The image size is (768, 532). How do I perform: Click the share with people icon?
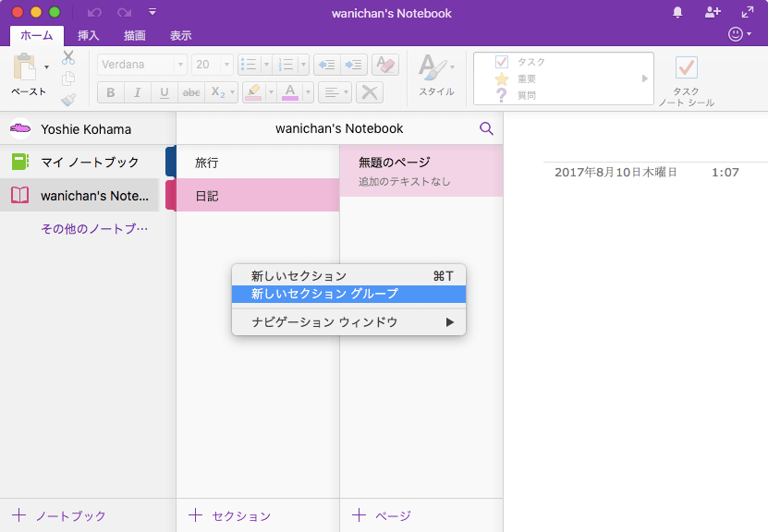click(x=713, y=12)
